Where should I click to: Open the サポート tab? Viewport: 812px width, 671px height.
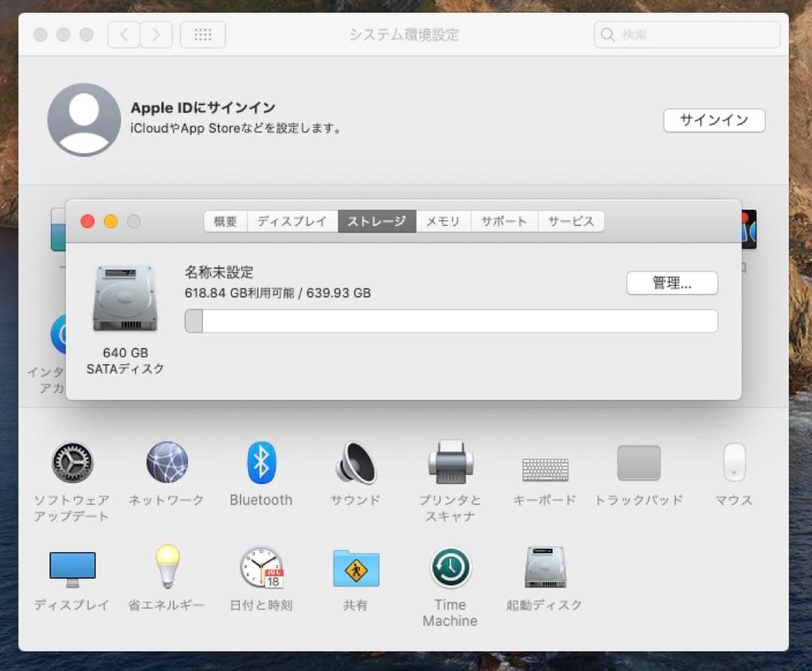[504, 221]
